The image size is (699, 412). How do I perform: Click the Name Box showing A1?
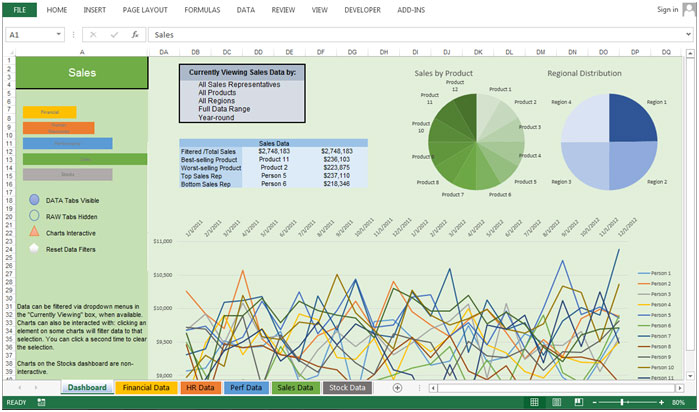pos(30,35)
